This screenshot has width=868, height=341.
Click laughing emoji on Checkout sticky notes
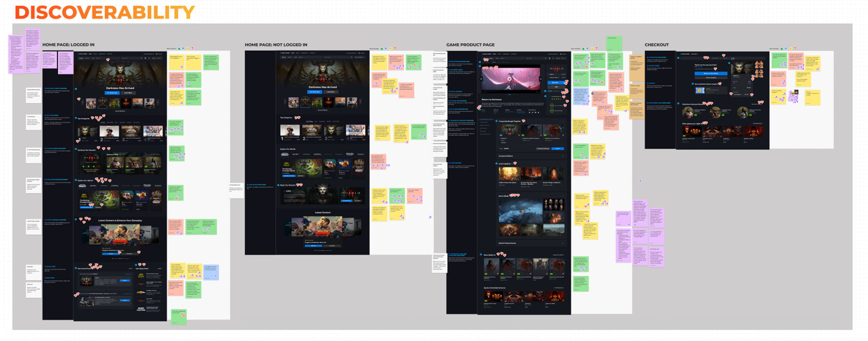(x=792, y=93)
